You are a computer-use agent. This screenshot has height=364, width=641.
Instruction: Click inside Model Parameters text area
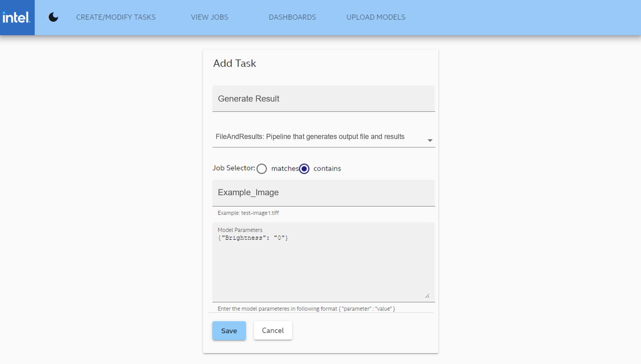coord(324,262)
